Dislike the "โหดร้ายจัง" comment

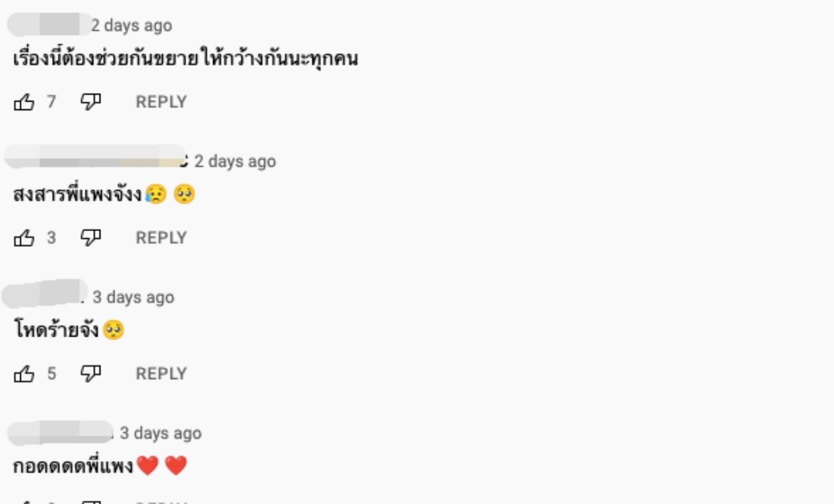[x=91, y=374]
